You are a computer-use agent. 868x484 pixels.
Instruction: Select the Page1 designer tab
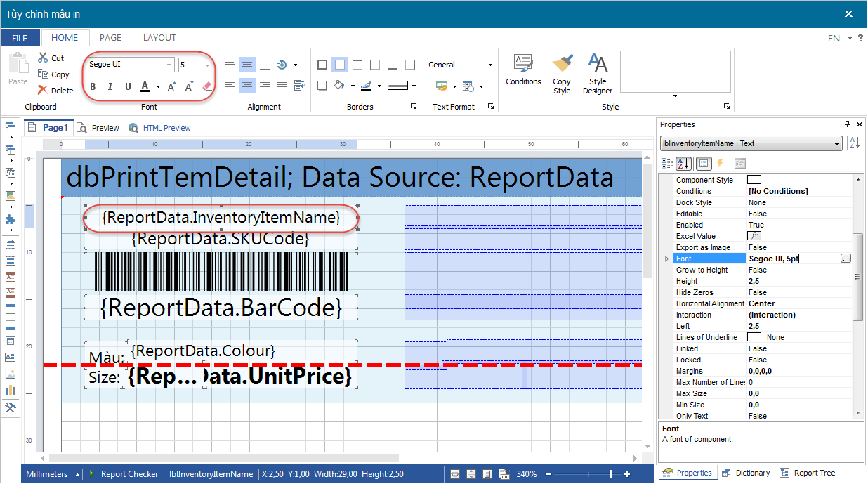coord(48,128)
